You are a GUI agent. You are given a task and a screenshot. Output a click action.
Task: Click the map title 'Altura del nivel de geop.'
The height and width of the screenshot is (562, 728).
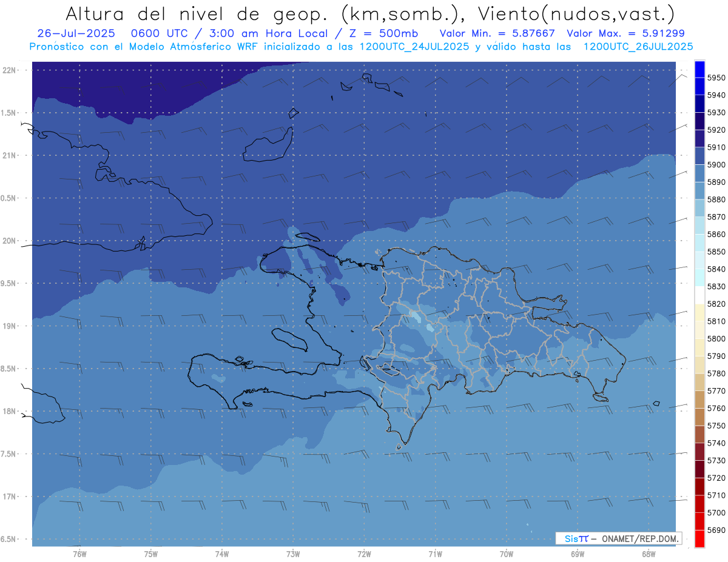coord(196,13)
